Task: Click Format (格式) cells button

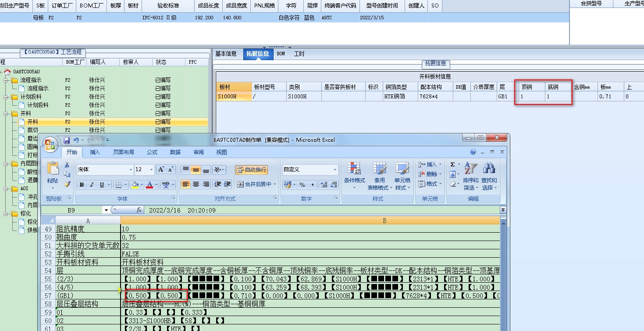Action: (429, 183)
